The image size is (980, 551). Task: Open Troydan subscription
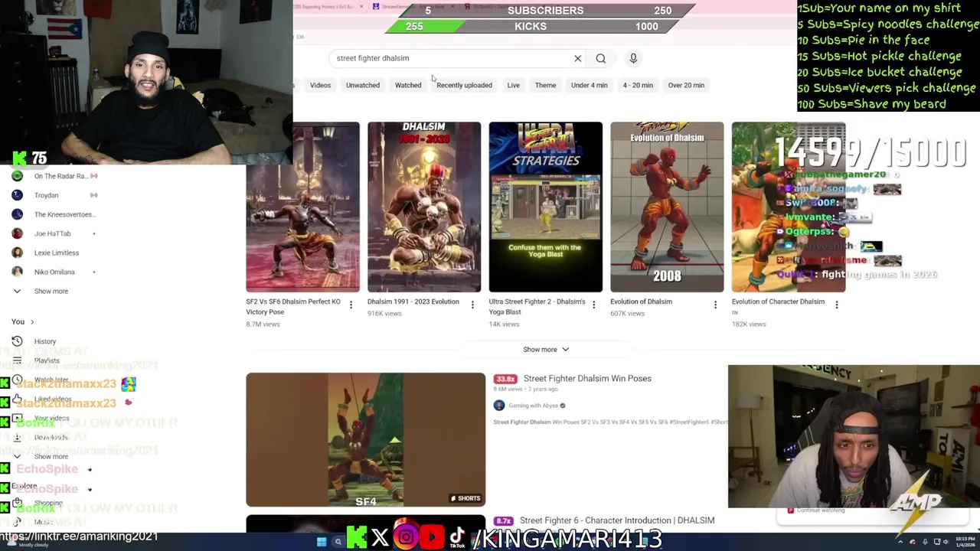click(46, 195)
